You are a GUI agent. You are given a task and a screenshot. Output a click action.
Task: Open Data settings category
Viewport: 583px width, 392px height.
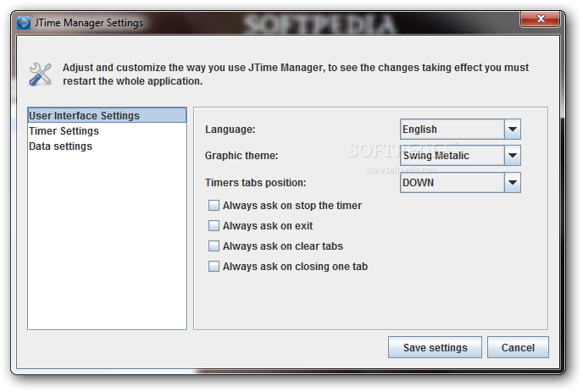point(107,146)
